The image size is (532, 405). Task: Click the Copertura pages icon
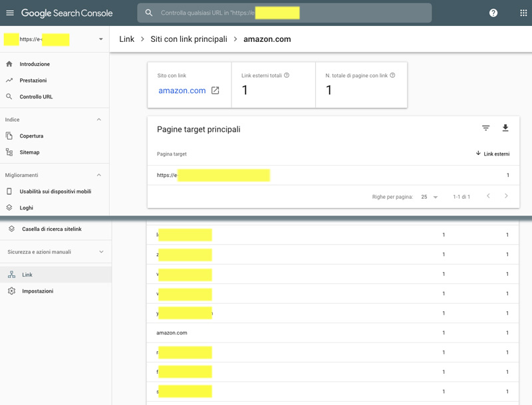pos(9,136)
